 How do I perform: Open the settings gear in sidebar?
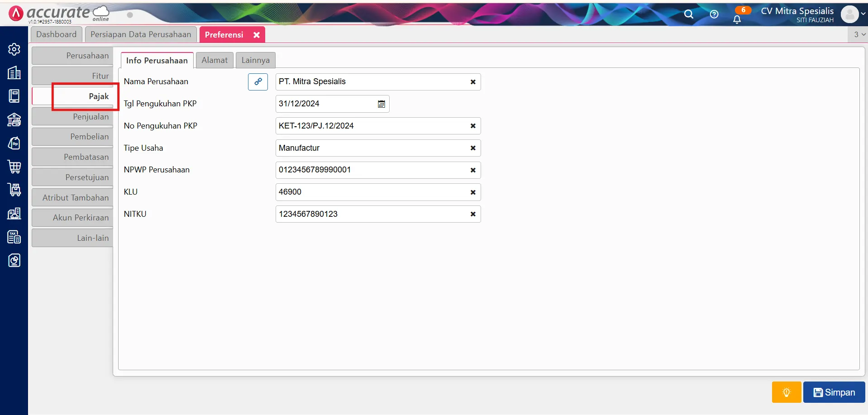(x=14, y=49)
